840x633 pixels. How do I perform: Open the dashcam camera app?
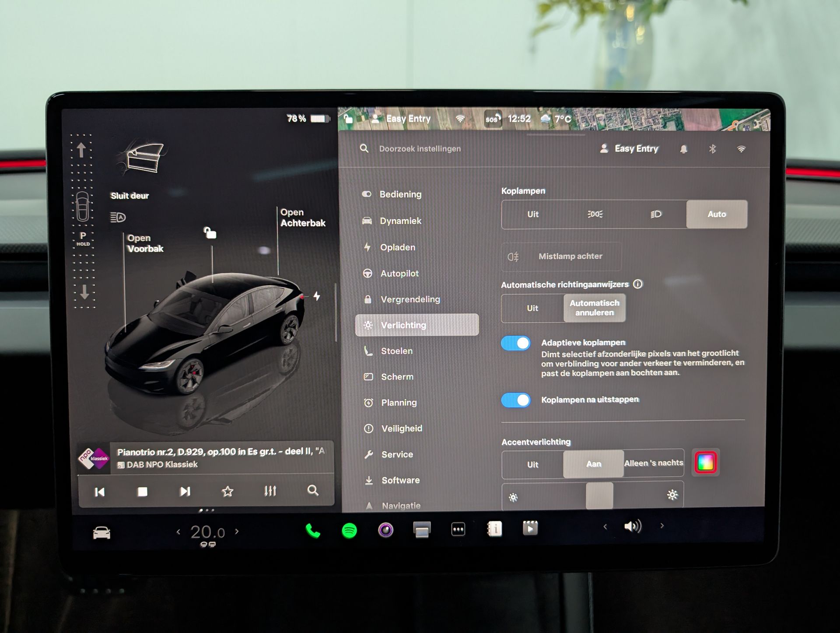(x=385, y=530)
